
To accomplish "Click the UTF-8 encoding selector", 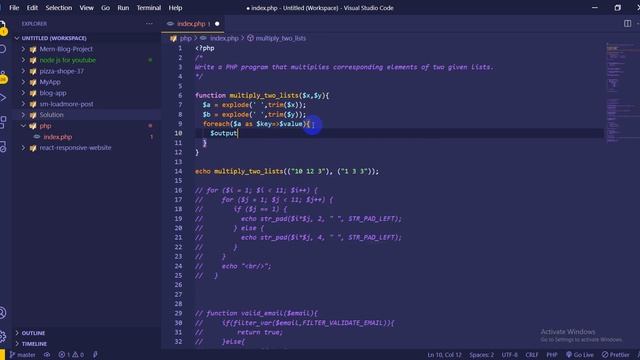I will pos(509,355).
